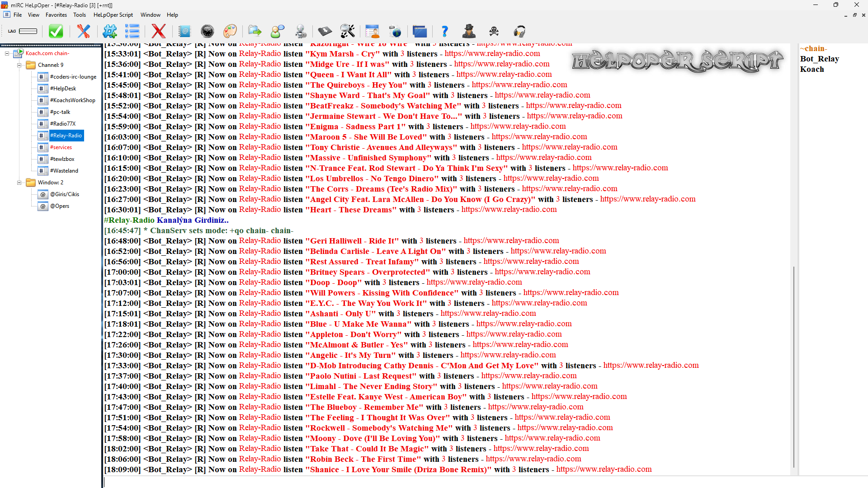Open the Favorites menu
The image size is (868, 488).
(56, 15)
